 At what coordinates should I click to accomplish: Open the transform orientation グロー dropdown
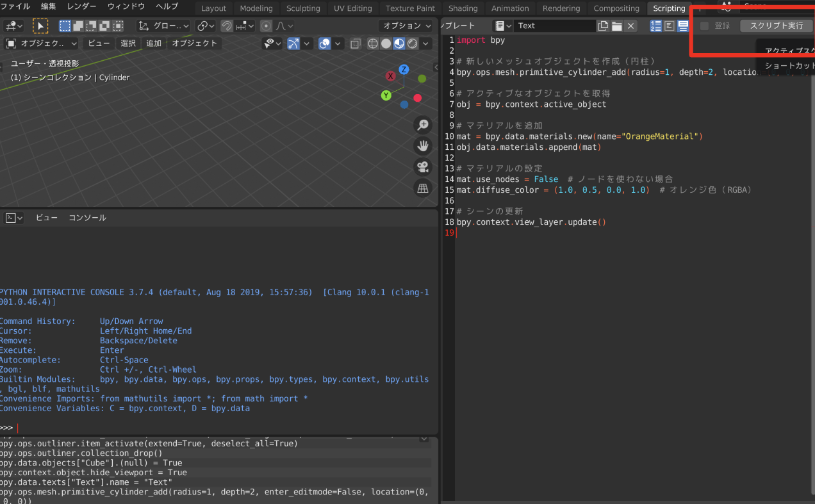tap(164, 26)
